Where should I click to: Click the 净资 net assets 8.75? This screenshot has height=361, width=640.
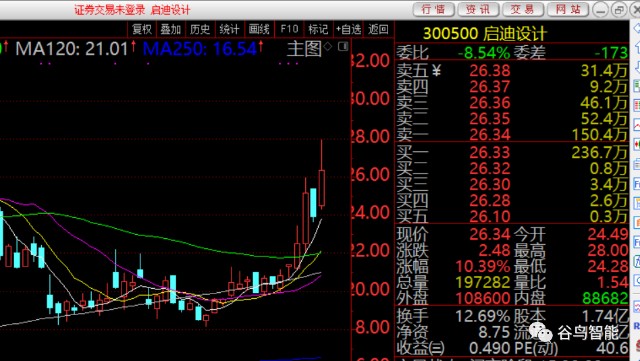click(x=494, y=332)
